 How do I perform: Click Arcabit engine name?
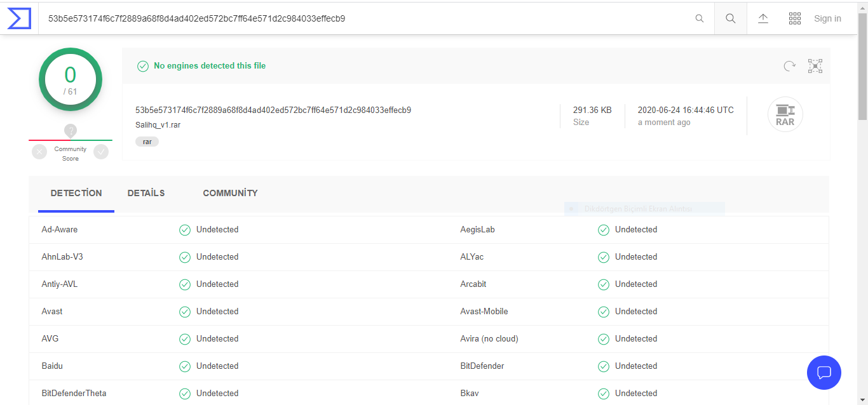tap(473, 284)
